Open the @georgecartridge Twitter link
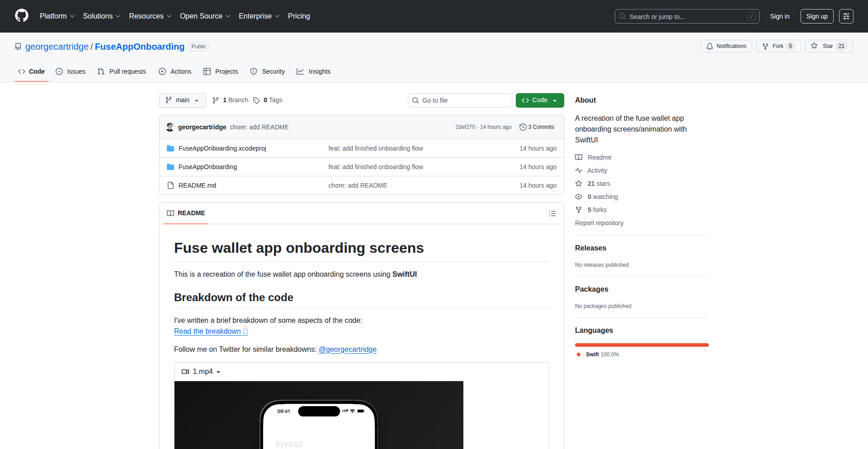 tap(348, 350)
